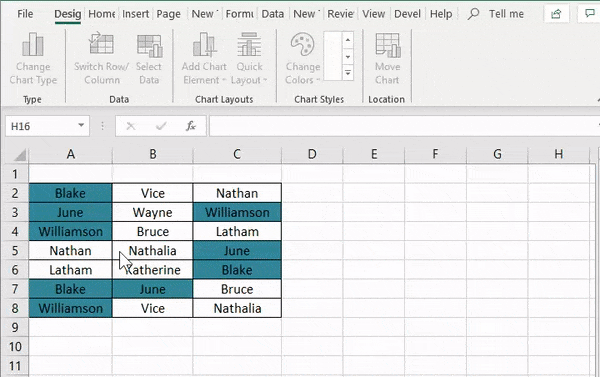
Task: Click cell C2 containing Nathan
Action: (237, 193)
